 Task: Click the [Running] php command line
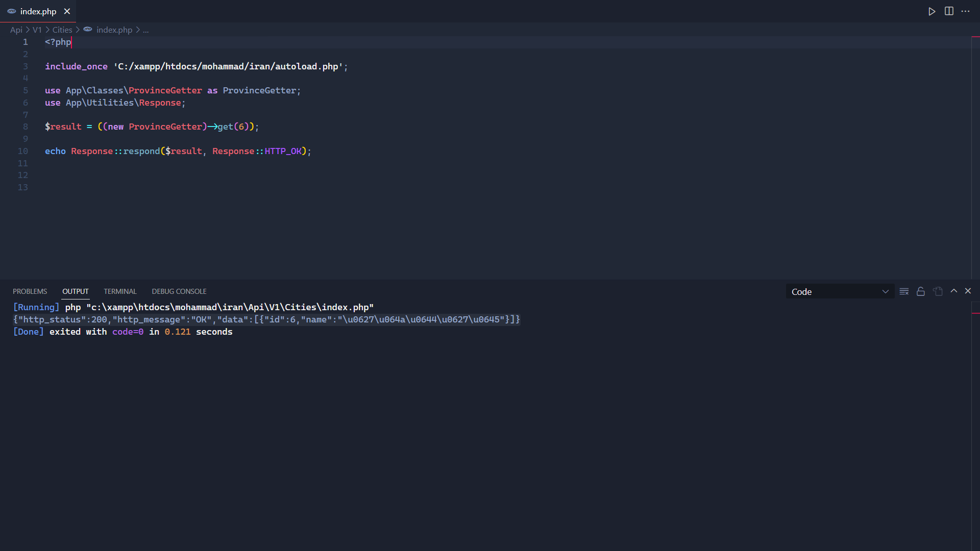tap(193, 307)
